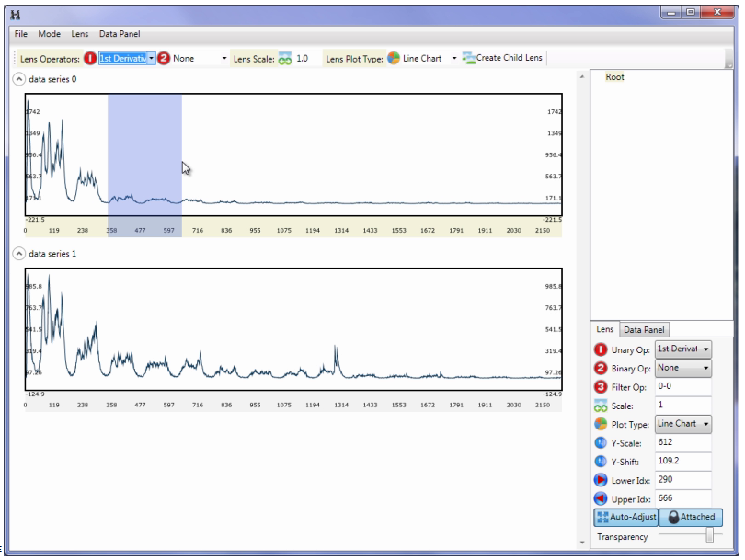The image size is (745, 560).
Task: Click the Y-Shift value field
Action: click(x=682, y=462)
